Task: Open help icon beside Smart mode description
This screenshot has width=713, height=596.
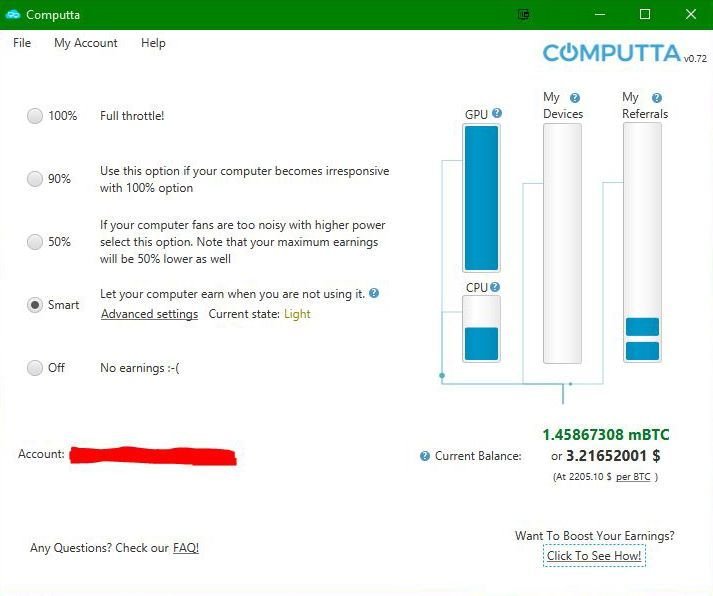Action: click(374, 293)
